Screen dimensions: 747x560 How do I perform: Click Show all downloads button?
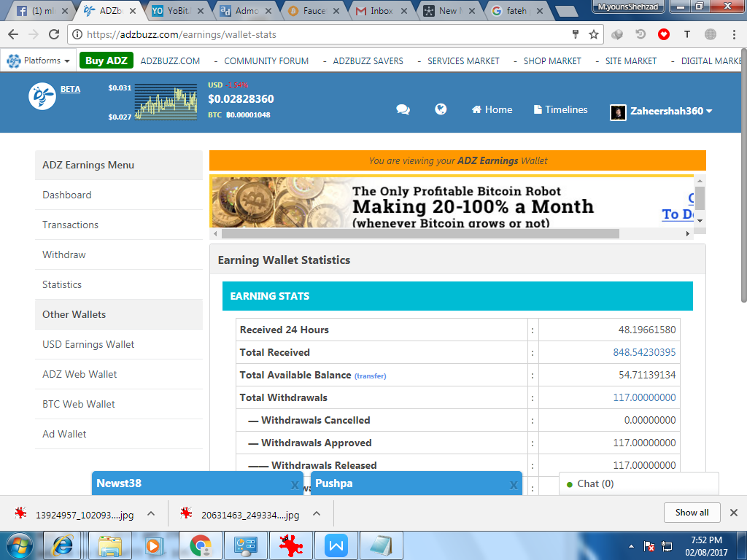click(692, 513)
